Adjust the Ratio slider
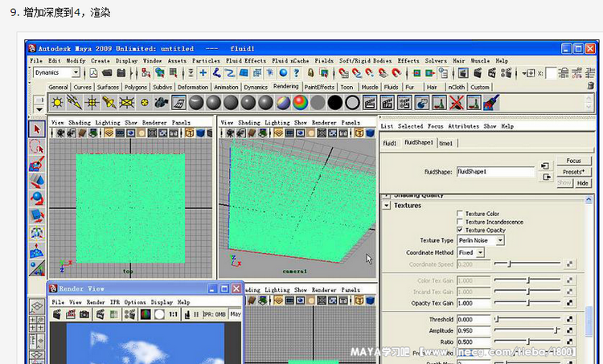The height and width of the screenshot is (364, 603). (527, 342)
